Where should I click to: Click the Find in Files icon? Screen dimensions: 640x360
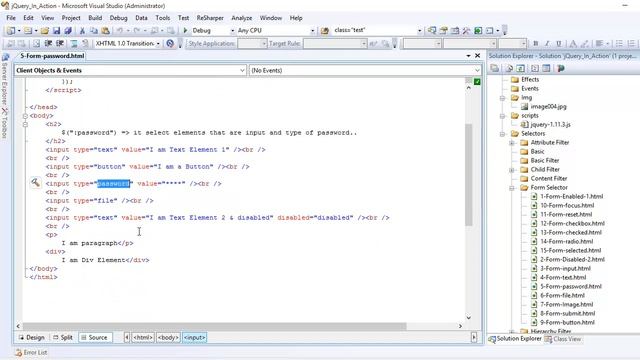point(325,31)
